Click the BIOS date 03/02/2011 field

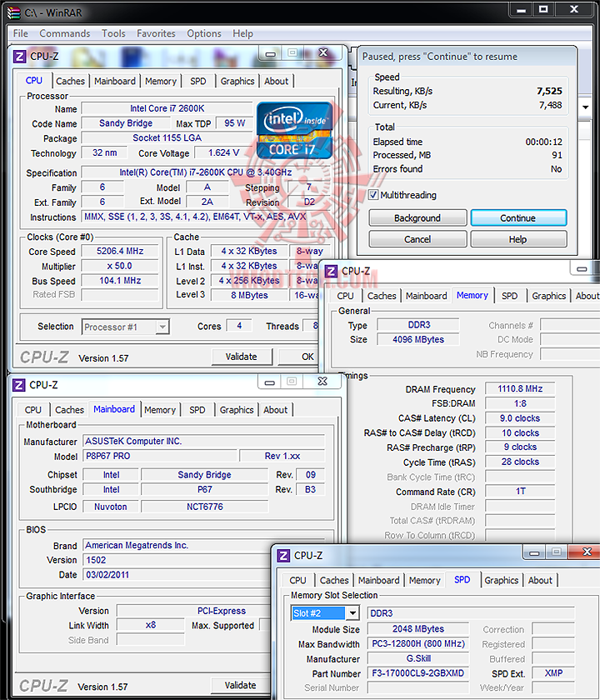pyautogui.click(x=177, y=574)
